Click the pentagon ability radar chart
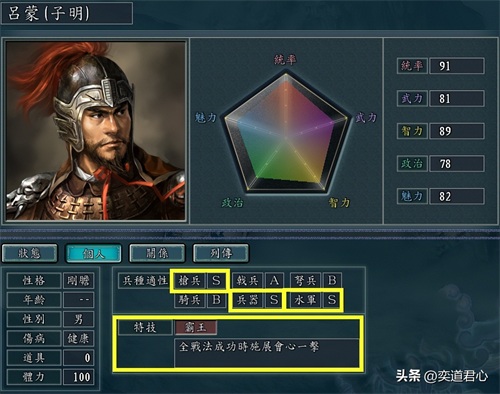This screenshot has height=394, width=500. tap(286, 133)
